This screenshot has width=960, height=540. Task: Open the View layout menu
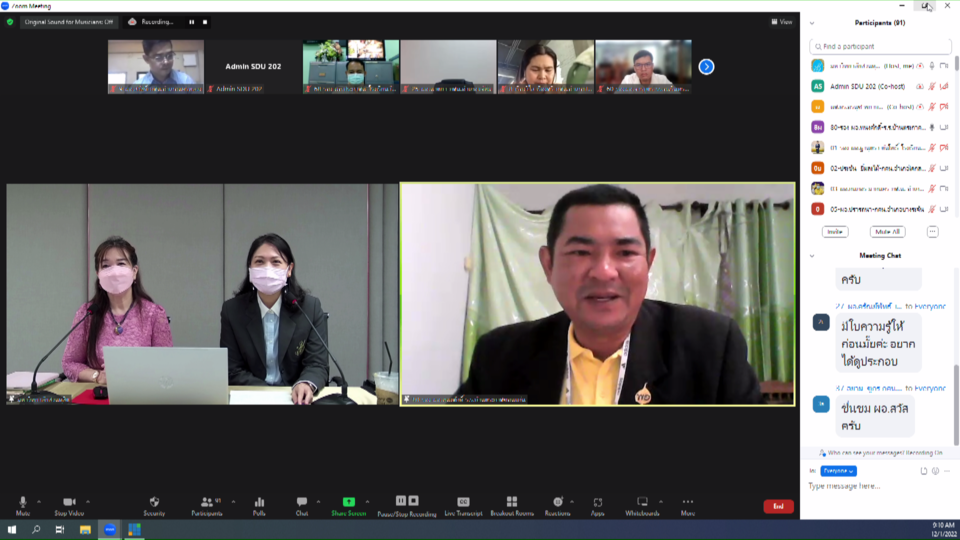tap(782, 22)
